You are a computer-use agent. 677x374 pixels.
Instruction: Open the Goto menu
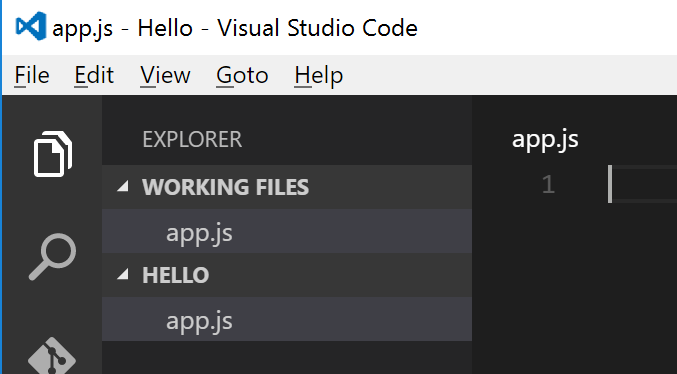[x=242, y=75]
